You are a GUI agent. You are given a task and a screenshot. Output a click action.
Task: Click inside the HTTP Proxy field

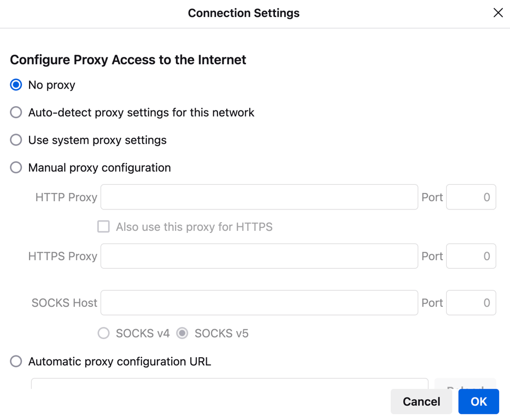click(259, 197)
